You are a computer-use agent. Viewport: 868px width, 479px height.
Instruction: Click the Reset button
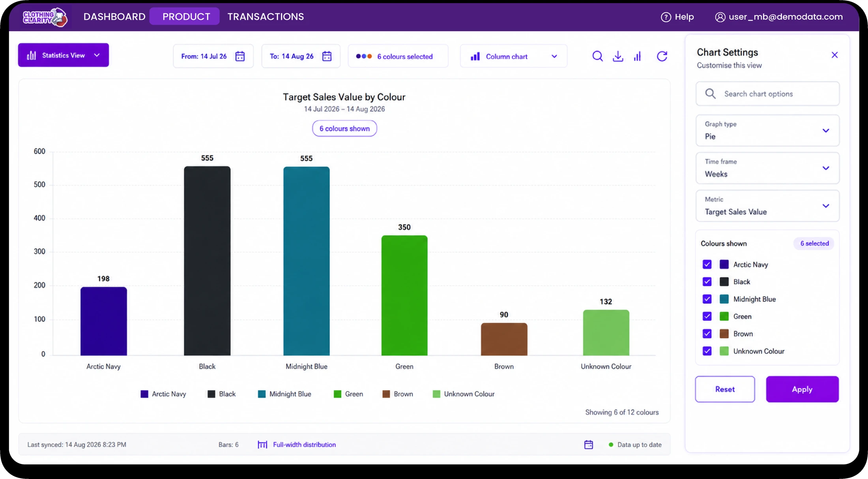(x=725, y=389)
